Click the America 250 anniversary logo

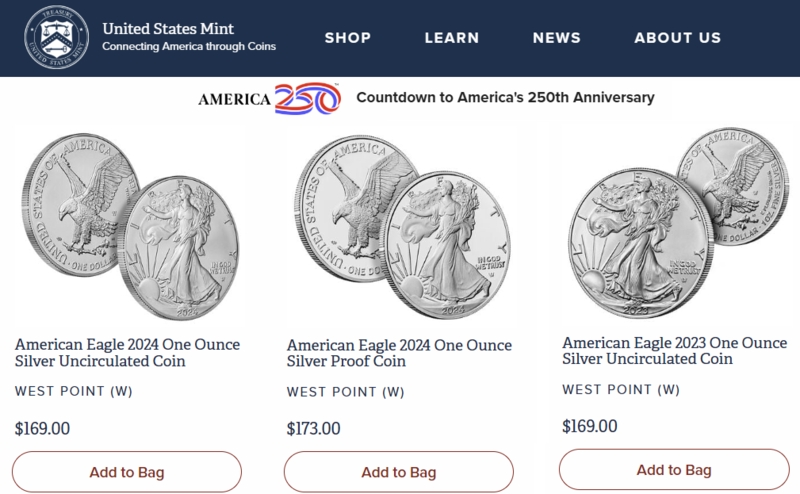270,98
